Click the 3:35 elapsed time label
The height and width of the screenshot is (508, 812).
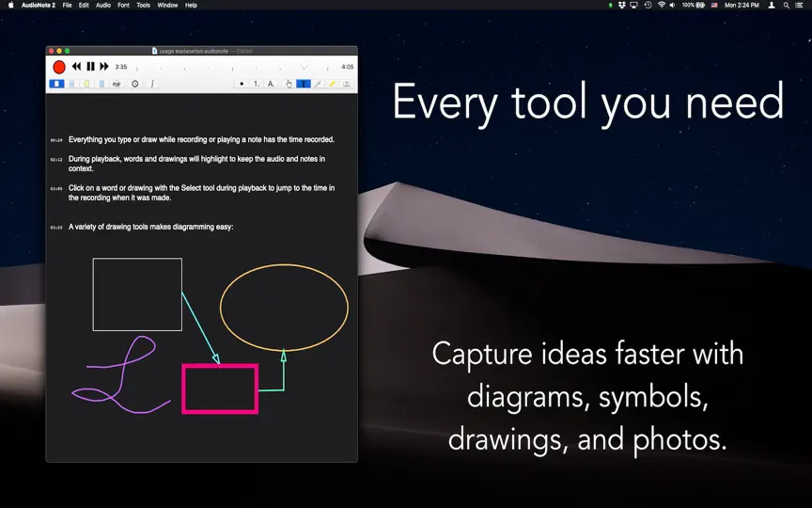[121, 67]
